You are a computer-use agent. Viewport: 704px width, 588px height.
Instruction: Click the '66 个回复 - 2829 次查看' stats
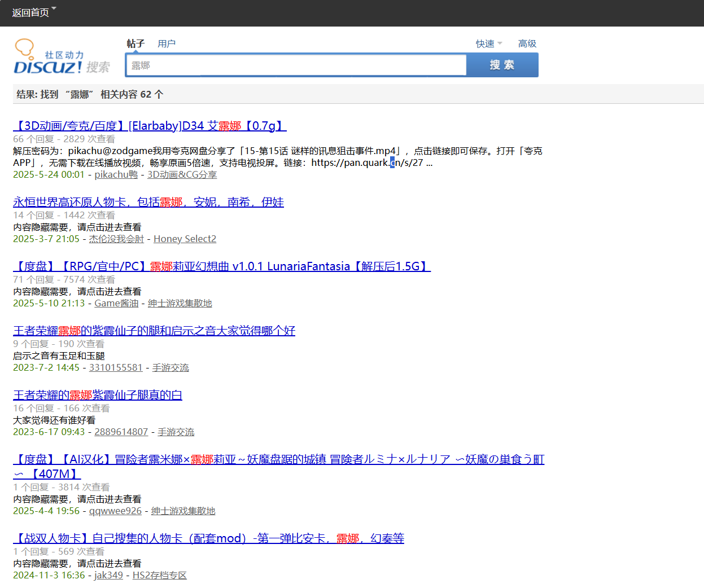(x=64, y=139)
